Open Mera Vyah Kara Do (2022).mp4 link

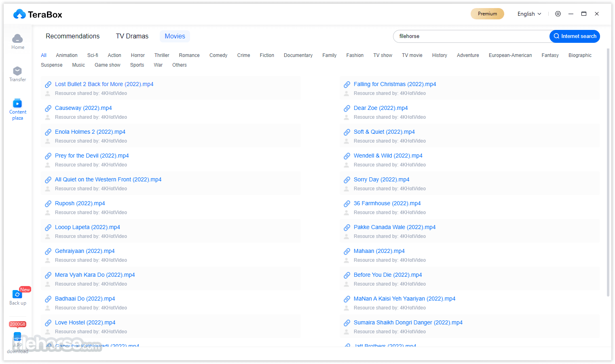click(x=95, y=275)
